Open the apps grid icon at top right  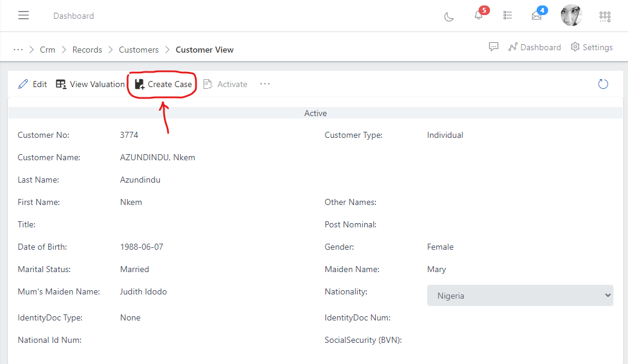604,16
